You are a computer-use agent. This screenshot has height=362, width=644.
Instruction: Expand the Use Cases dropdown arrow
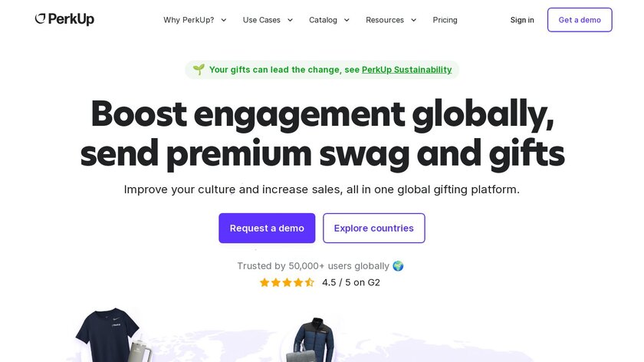click(291, 20)
